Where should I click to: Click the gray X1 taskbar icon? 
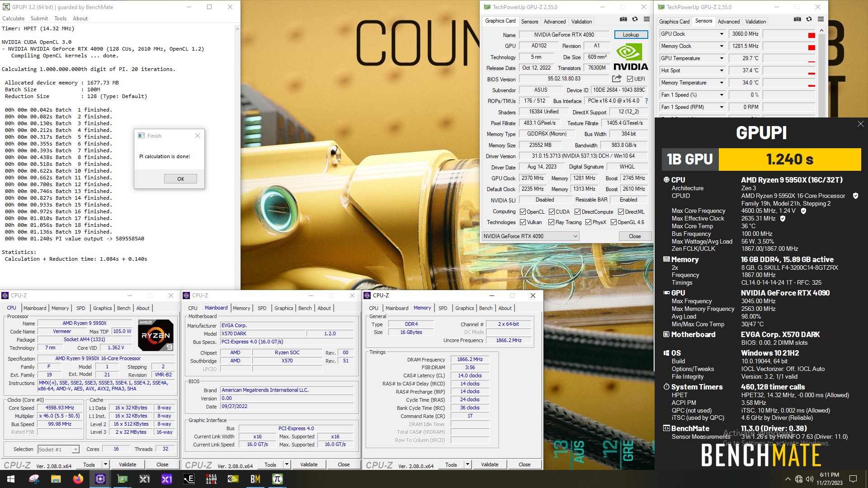click(145, 479)
